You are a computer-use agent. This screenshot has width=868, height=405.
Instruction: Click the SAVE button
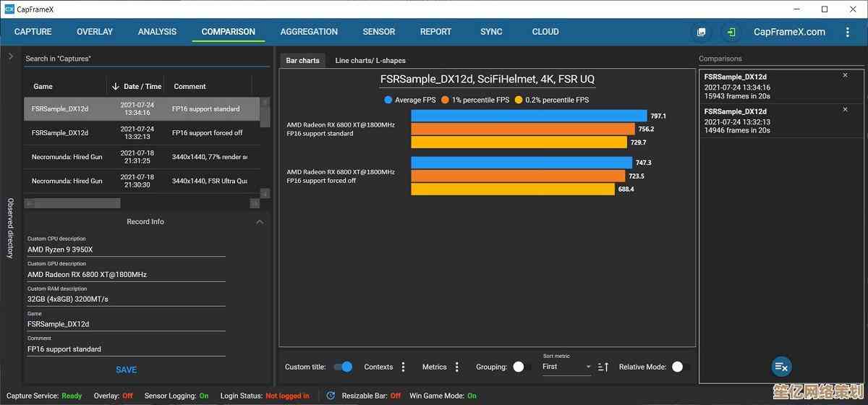126,370
